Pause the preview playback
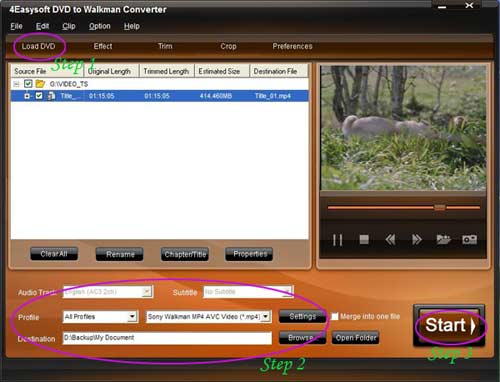Image resolution: width=500 pixels, height=382 pixels. (x=337, y=240)
